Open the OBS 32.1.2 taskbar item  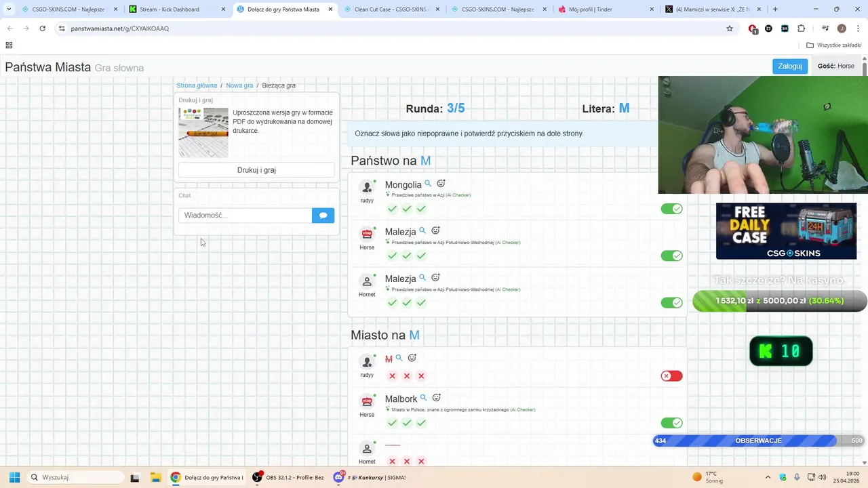pos(289,477)
